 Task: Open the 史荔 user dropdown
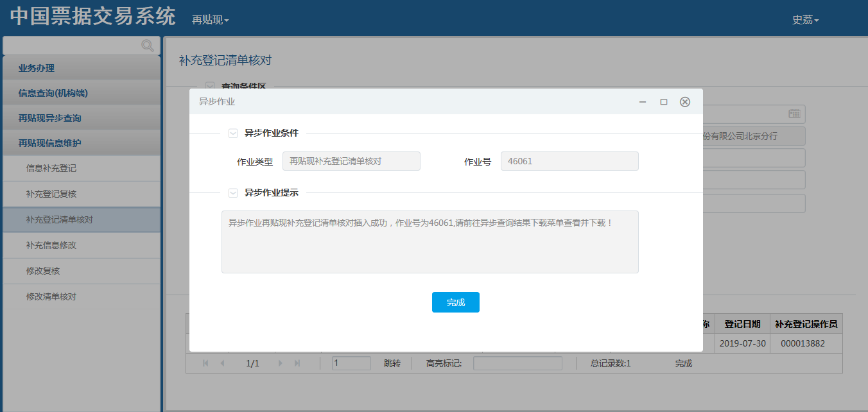pos(805,20)
